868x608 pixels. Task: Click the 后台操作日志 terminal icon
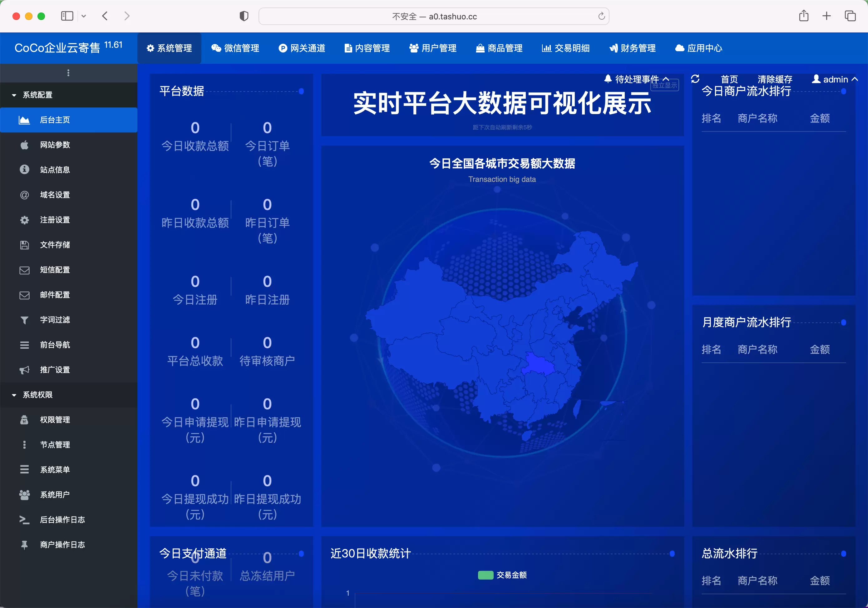[x=24, y=520]
